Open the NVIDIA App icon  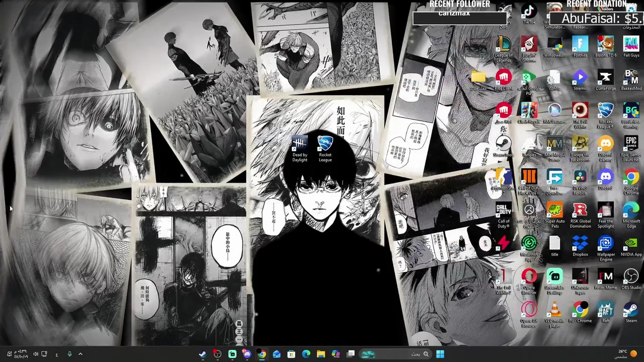[x=631, y=246]
